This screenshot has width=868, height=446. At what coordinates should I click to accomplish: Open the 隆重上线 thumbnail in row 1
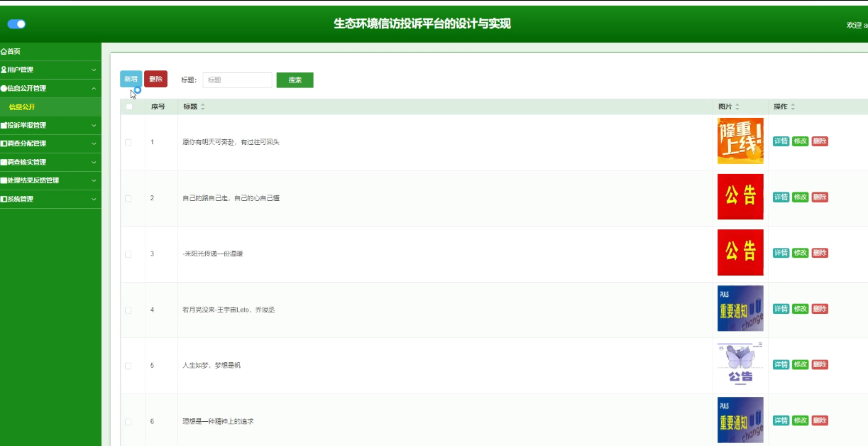(740, 141)
